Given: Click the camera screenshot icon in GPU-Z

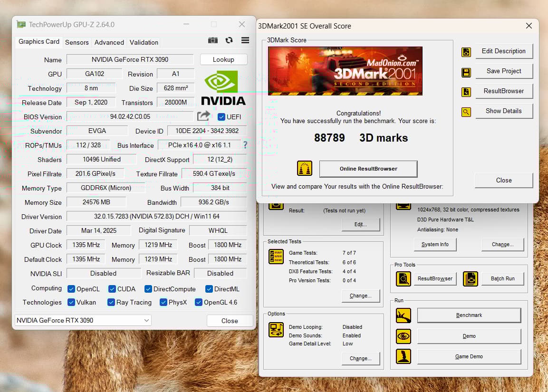Looking at the screenshot, I should coord(212,40).
